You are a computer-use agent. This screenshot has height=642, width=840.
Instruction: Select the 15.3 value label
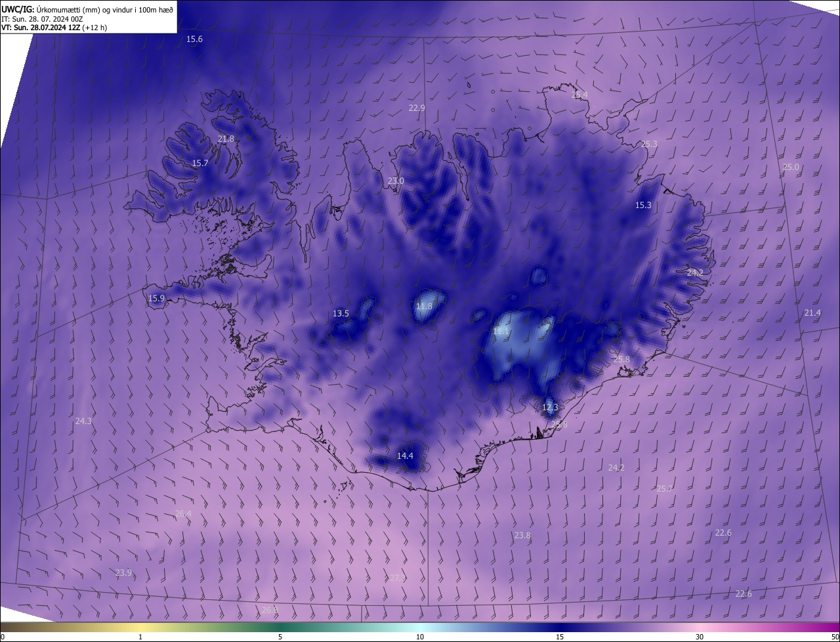click(x=643, y=205)
